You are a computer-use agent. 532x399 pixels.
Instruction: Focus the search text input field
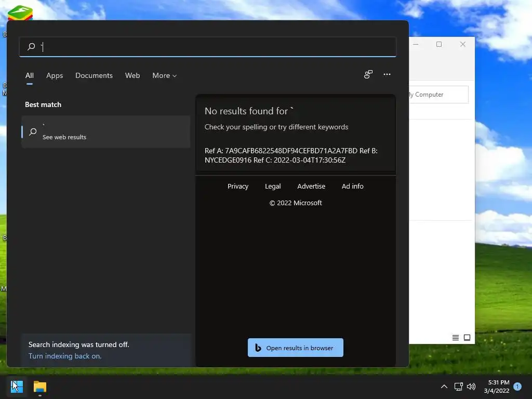tap(208, 47)
